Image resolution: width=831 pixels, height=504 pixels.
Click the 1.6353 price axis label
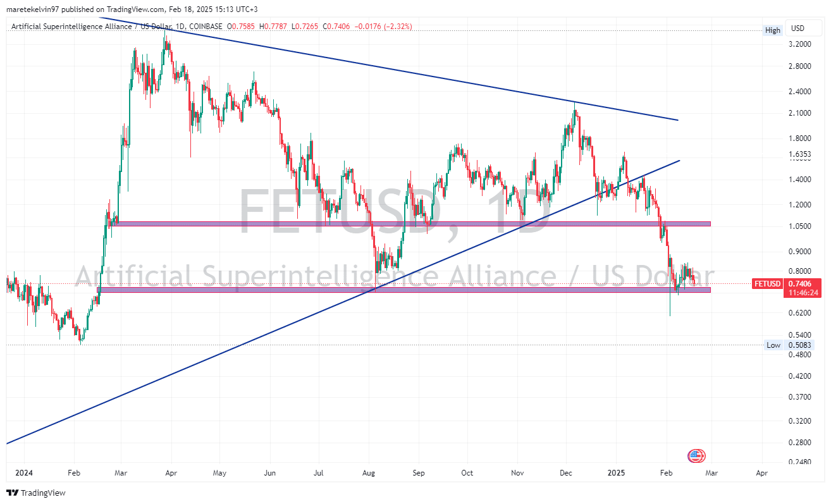point(799,154)
